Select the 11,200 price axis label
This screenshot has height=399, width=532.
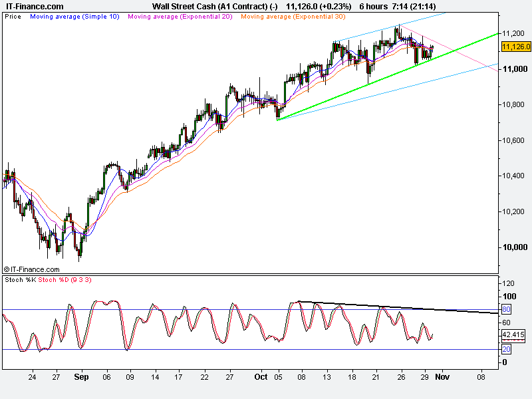(x=513, y=33)
